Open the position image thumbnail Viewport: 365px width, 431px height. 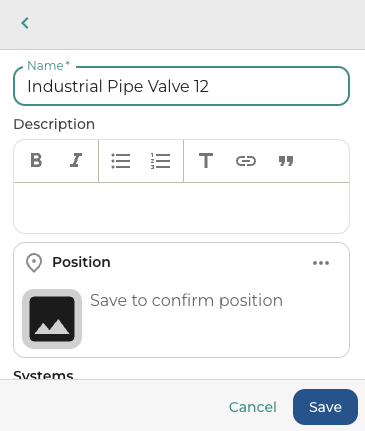coord(52,319)
